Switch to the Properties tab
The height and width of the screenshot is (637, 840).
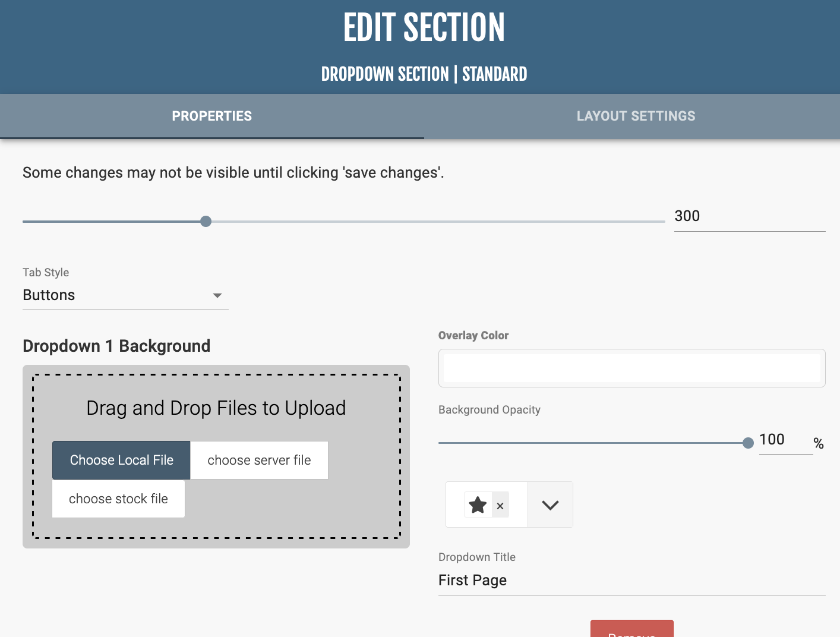tap(211, 116)
